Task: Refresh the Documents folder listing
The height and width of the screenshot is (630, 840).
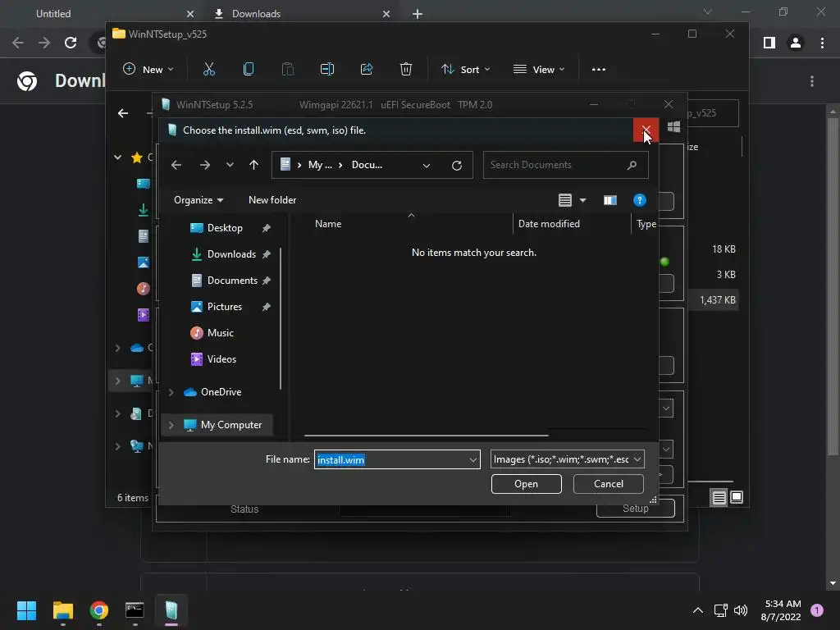Action: (x=456, y=165)
